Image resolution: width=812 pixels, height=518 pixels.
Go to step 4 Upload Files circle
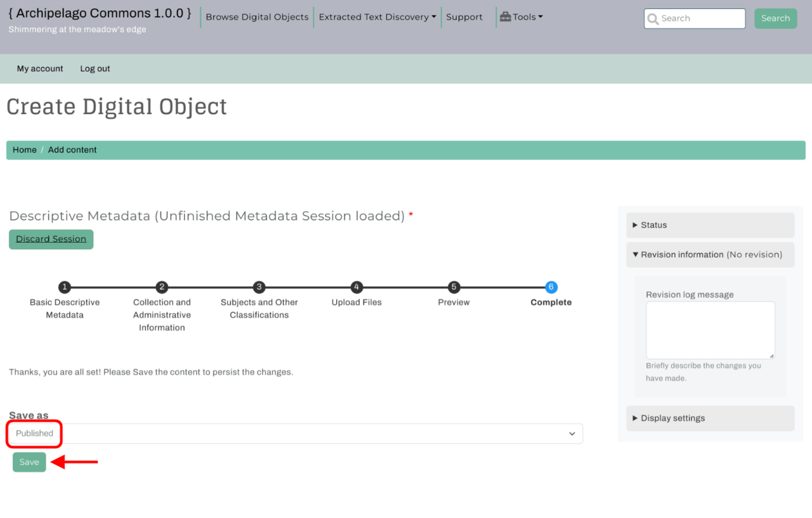click(357, 287)
